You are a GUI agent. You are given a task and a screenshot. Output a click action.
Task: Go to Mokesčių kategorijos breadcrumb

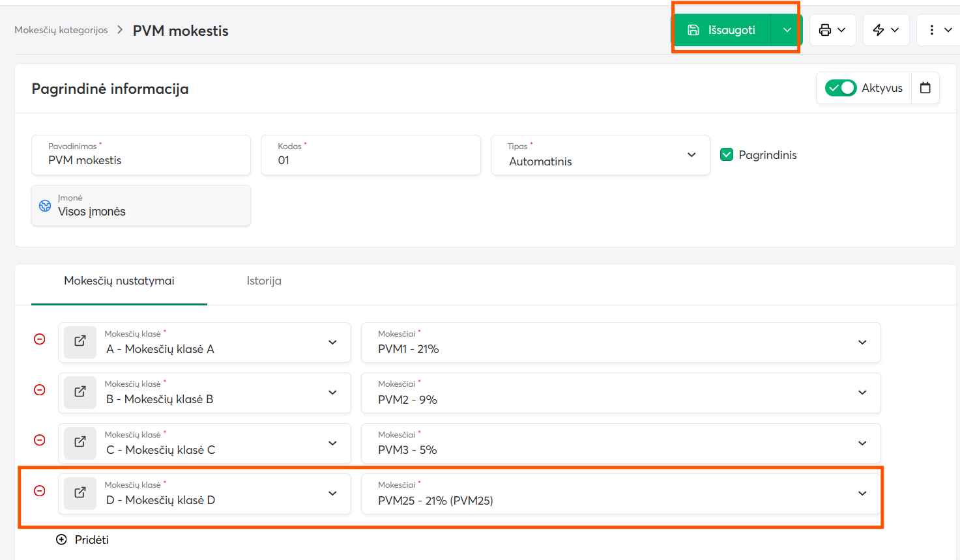61,30
